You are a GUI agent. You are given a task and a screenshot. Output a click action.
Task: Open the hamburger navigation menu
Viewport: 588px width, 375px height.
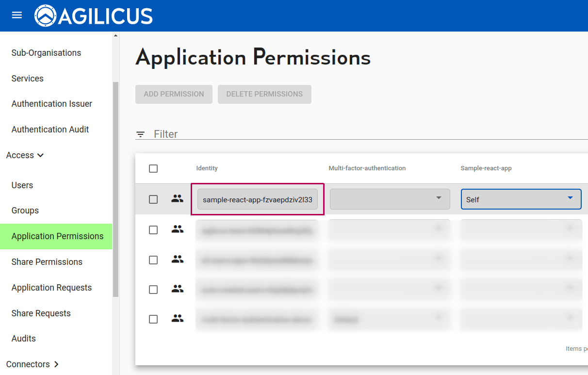coord(17,15)
